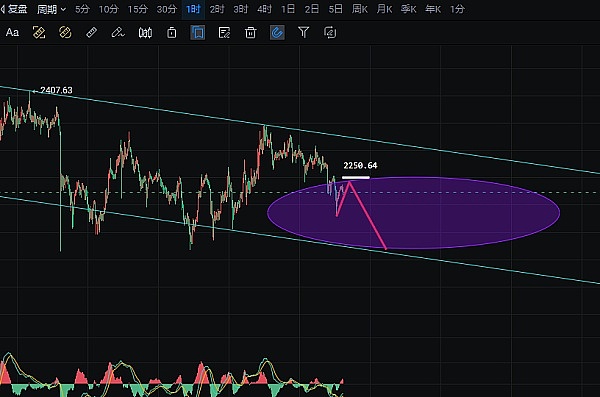Toggle the lock drawings icon
Viewport: 600px width, 397px height.
[172, 33]
